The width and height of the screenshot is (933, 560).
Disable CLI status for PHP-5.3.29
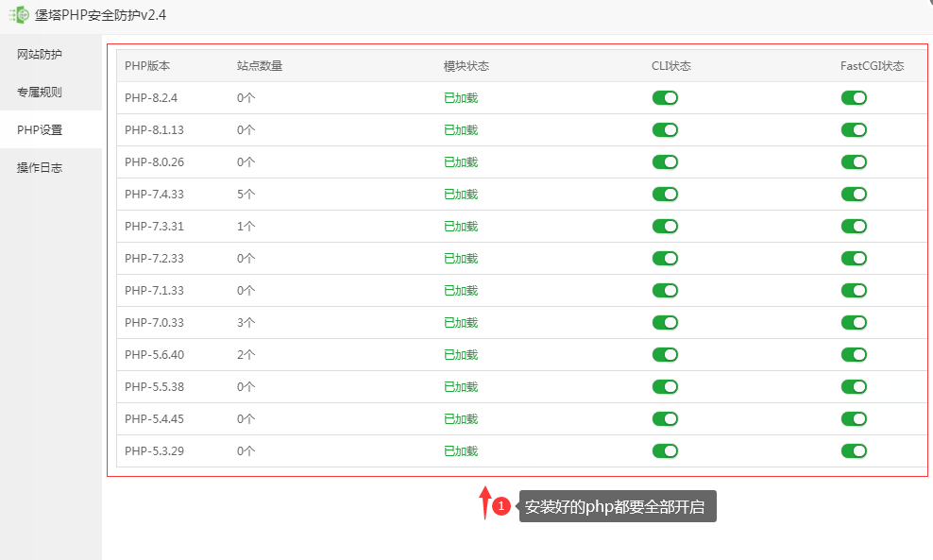[665, 450]
